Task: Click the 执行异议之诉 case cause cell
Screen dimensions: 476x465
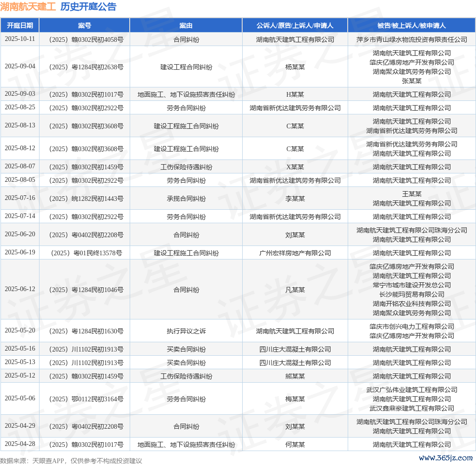Action: coord(186,331)
